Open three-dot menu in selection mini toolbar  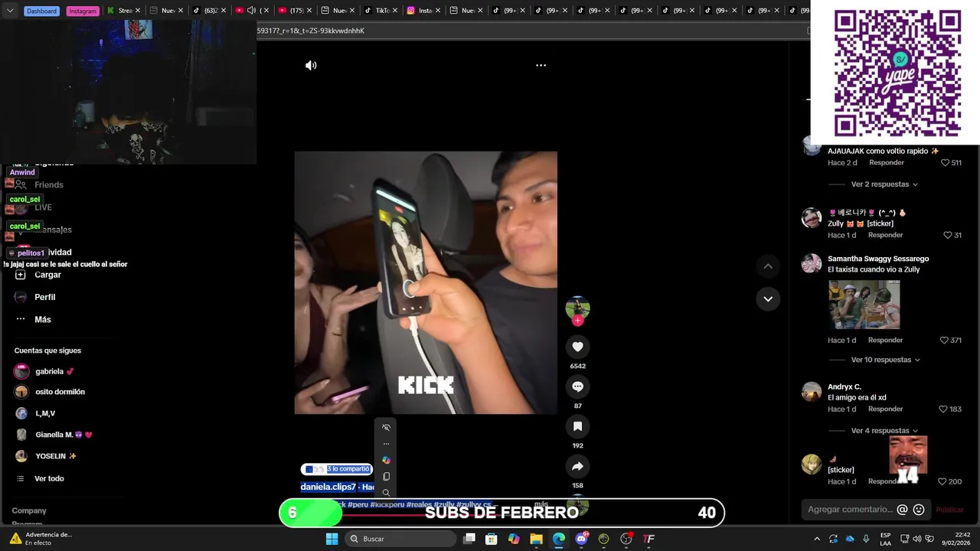[386, 444]
